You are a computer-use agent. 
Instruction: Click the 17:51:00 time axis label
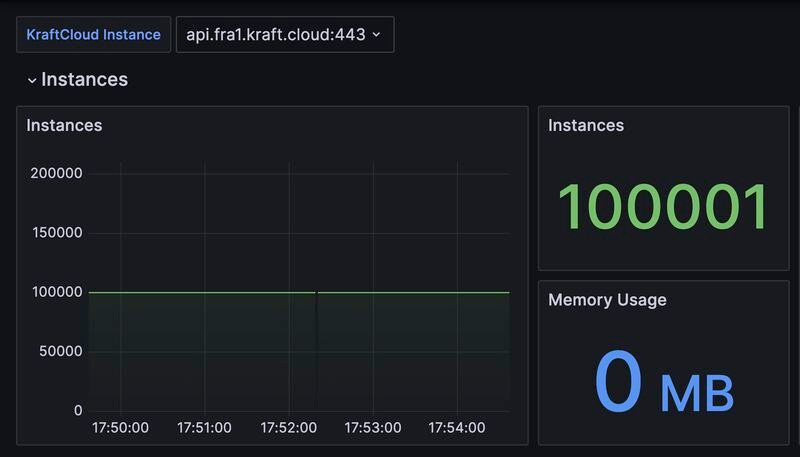[x=204, y=427]
